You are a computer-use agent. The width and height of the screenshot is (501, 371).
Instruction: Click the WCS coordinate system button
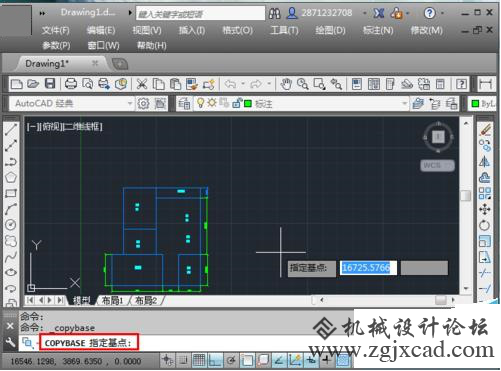click(437, 165)
